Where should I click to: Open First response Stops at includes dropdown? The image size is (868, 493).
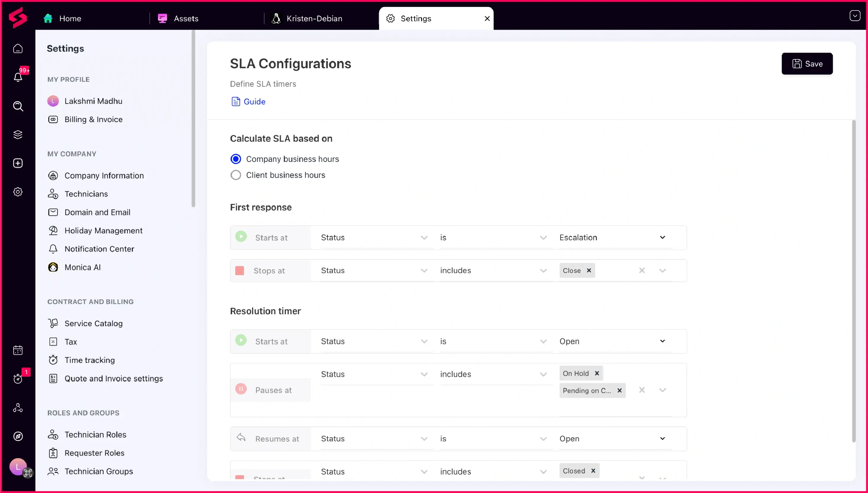pos(543,271)
